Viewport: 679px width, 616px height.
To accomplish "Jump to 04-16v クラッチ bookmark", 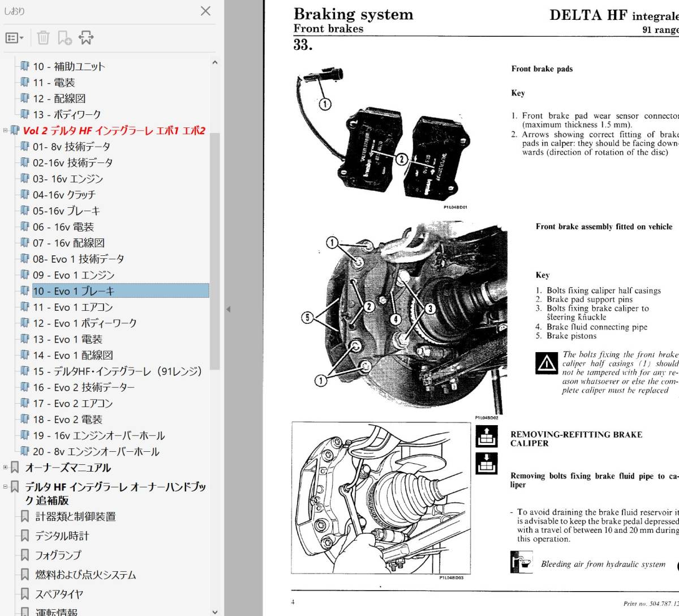I will pyautogui.click(x=64, y=195).
